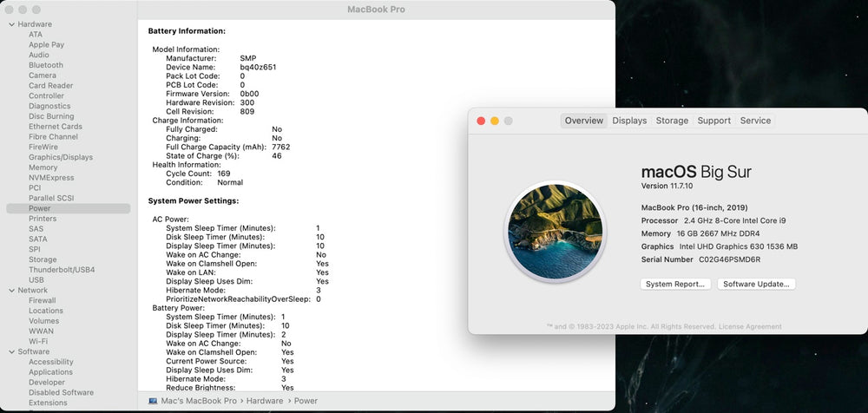Viewport: 868px width, 413px height.
Task: Select Disabled Software entry
Action: coord(62,392)
